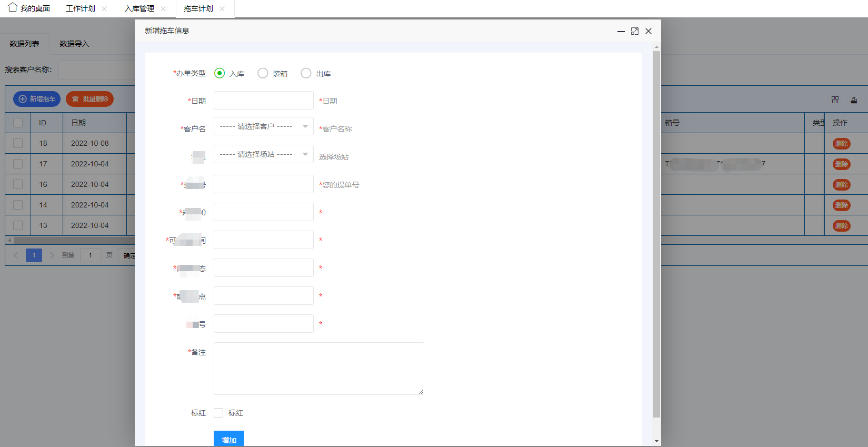This screenshot has height=447, width=868.
Task: Open the 请选择客户 dropdown
Action: click(x=263, y=126)
